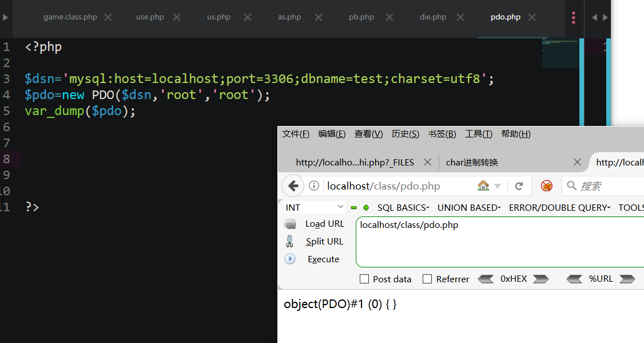This screenshot has width=644, height=343.
Task: Click the red blocker extension icon
Action: click(x=546, y=186)
